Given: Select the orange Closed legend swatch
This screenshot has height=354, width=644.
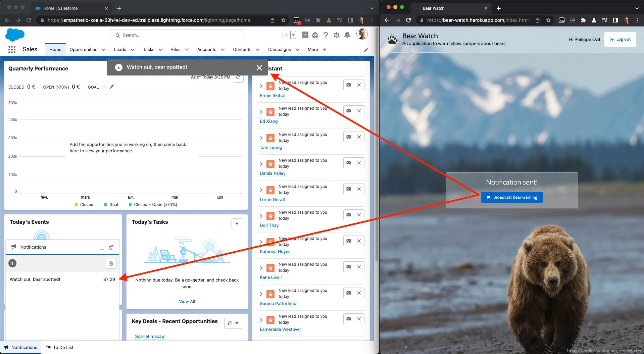Looking at the screenshot, I should click(76, 205).
